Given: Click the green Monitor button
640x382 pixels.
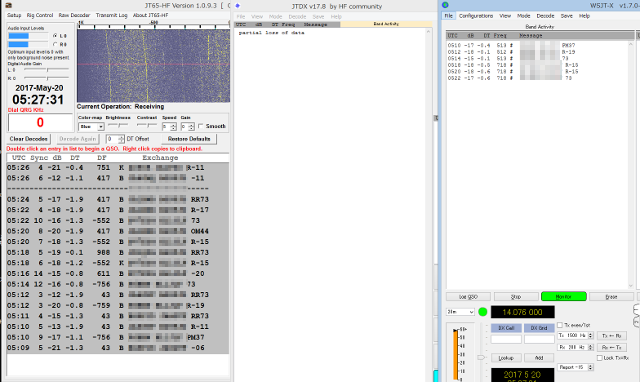Looking at the screenshot, I should (x=564, y=296).
